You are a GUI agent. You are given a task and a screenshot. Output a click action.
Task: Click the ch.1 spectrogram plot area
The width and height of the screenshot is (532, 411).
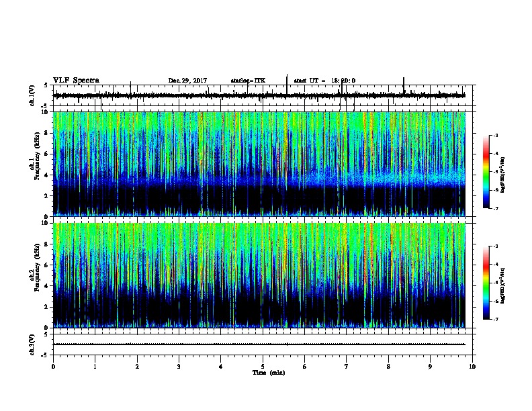click(259, 164)
